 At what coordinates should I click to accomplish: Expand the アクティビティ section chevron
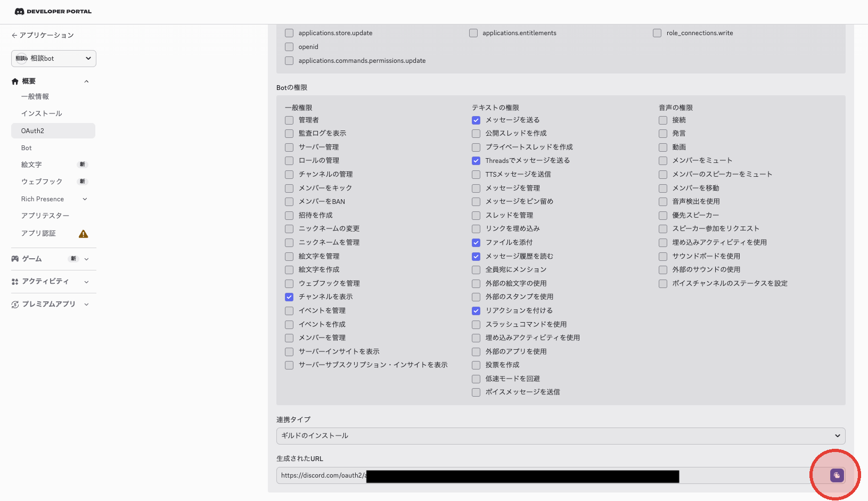pos(86,282)
